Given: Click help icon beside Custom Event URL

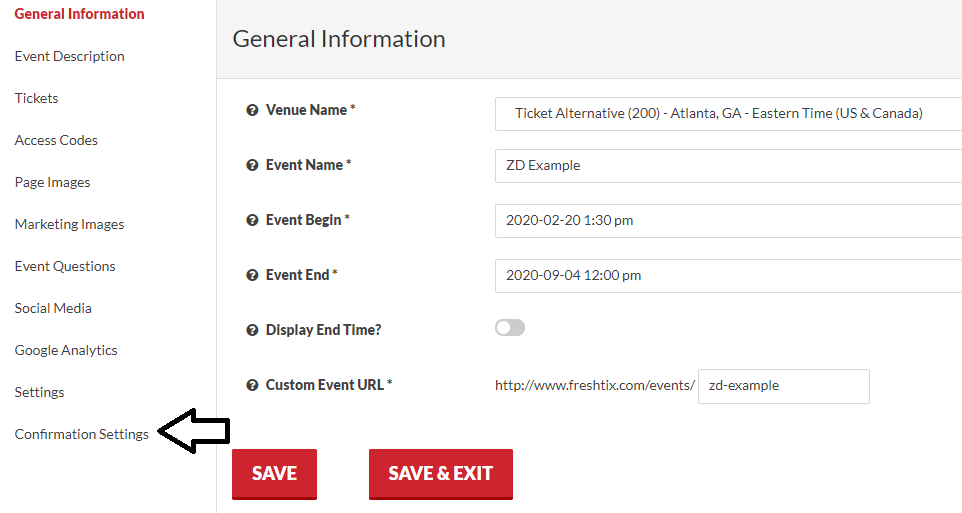Looking at the screenshot, I should (x=252, y=385).
